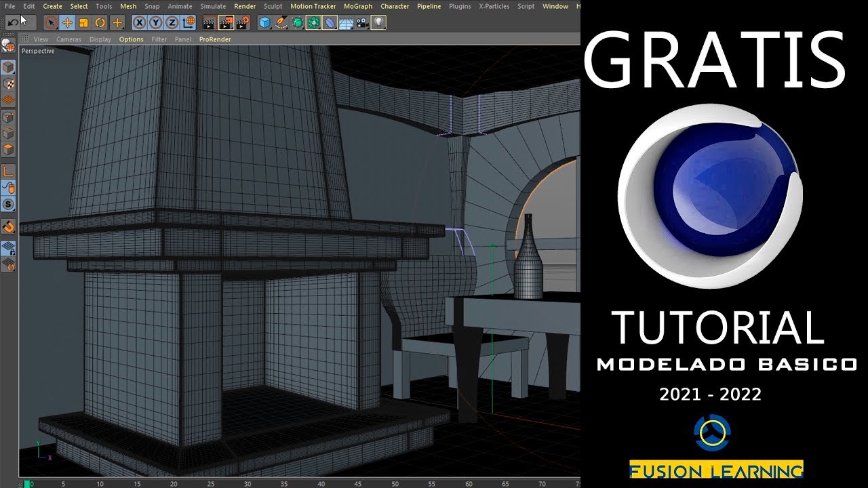The image size is (868, 488).
Task: Open the Simulate menu
Action: pyautogui.click(x=213, y=6)
